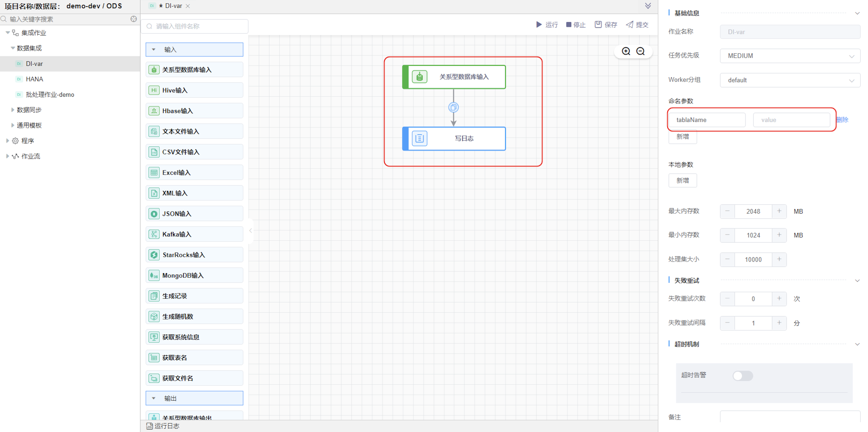Click the canvas zoom out icon
The height and width of the screenshot is (432, 868).
coord(640,51)
